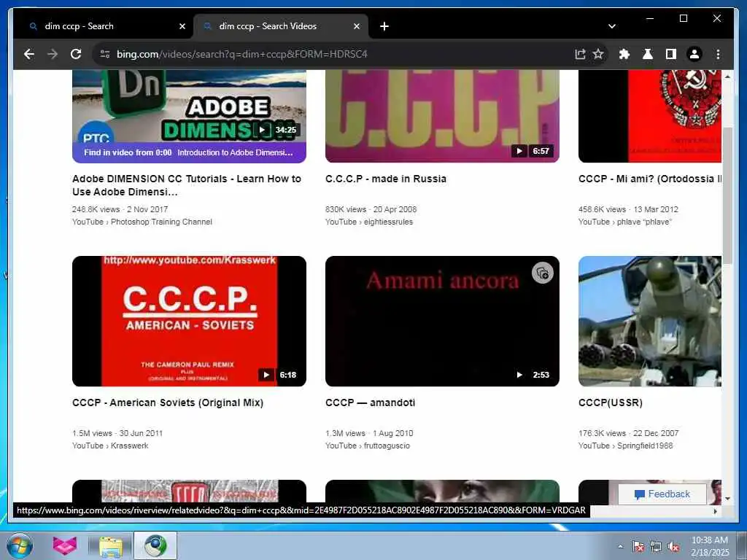Click the page vertical scrollbar thumb
This screenshot has width=747, height=560.
pyautogui.click(x=727, y=195)
